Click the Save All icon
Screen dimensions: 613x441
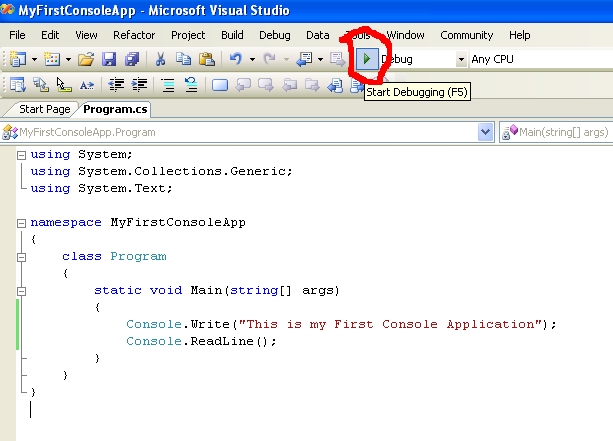pyautogui.click(x=132, y=59)
